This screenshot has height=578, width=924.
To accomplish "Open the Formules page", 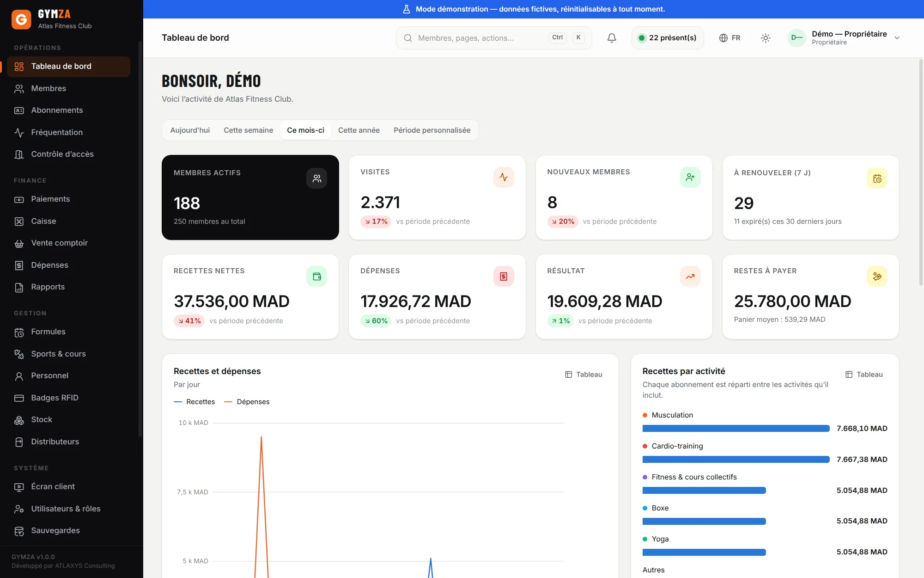I will point(68,332).
